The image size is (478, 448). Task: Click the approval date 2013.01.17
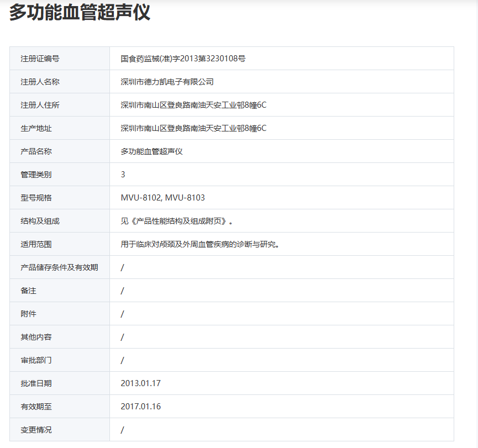coord(140,383)
